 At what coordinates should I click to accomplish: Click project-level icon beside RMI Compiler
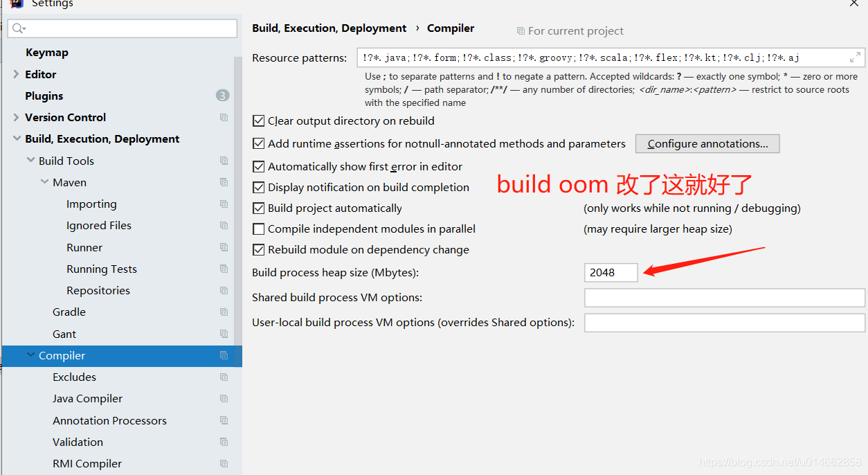coord(224,464)
